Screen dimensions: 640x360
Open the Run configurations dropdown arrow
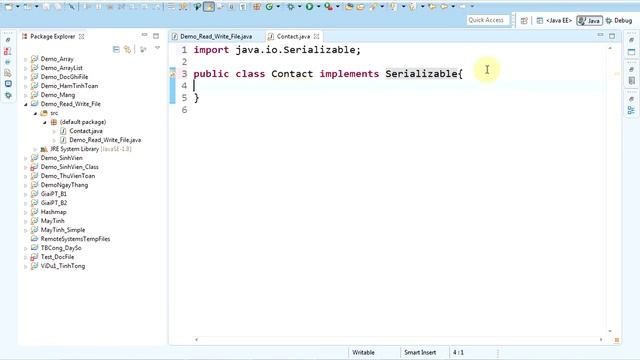click(318, 7)
